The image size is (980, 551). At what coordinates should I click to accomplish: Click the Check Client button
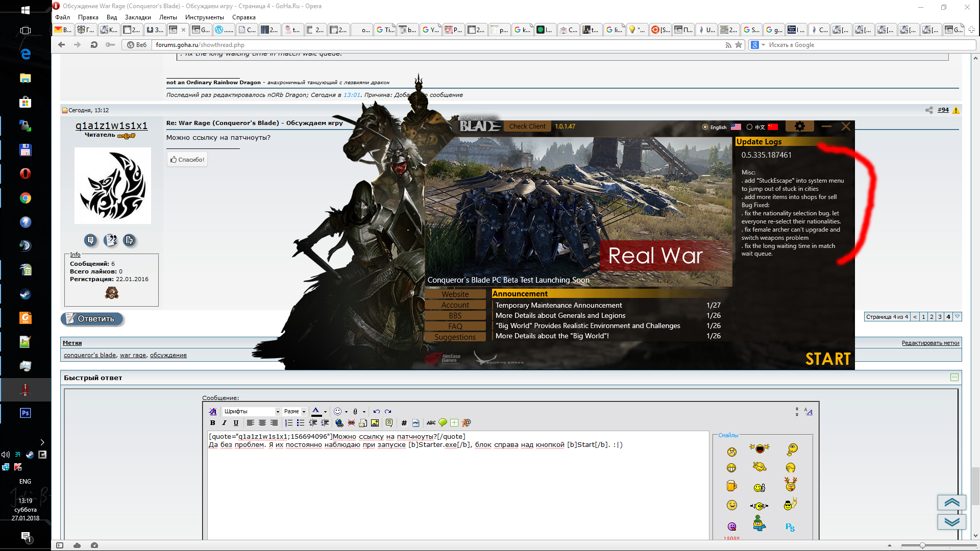point(527,127)
